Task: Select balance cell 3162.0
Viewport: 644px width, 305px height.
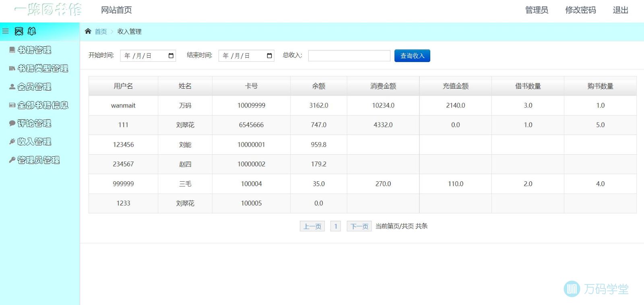Action: coord(319,106)
